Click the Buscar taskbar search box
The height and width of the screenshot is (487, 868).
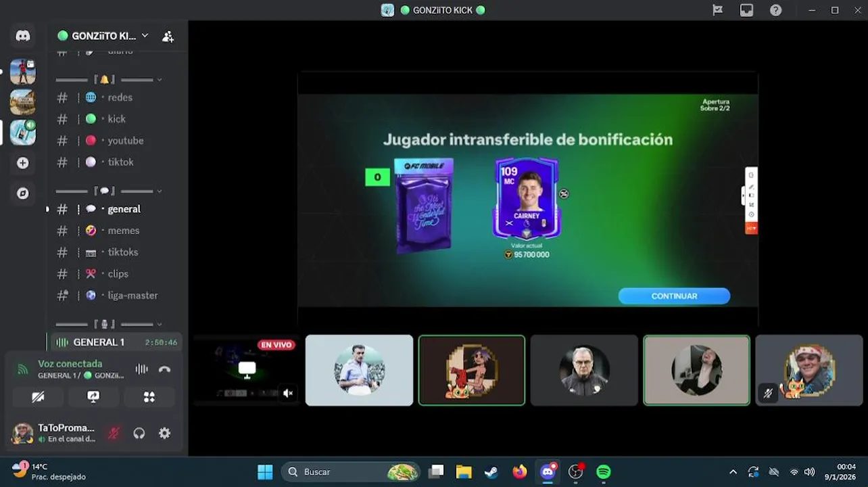coord(351,471)
